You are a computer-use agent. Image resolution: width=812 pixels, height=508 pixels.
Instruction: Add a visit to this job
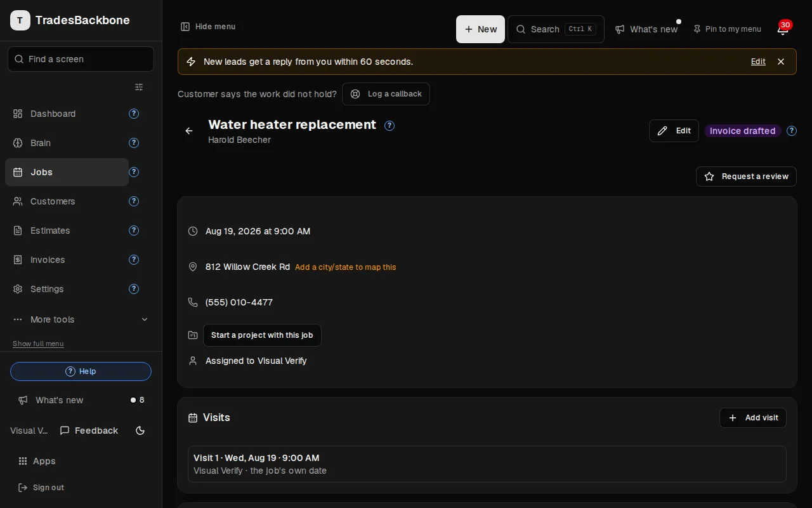pos(753,418)
